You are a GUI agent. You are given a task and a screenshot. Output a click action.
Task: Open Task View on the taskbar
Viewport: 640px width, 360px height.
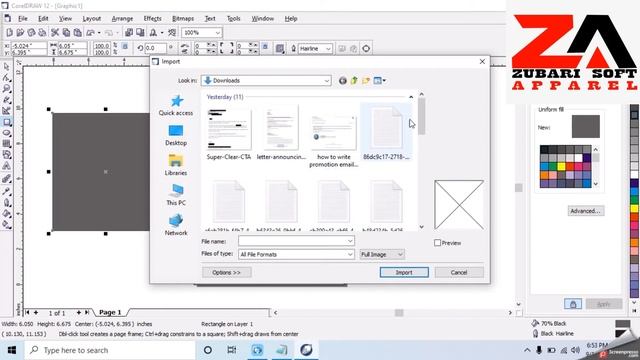[x=231, y=350]
